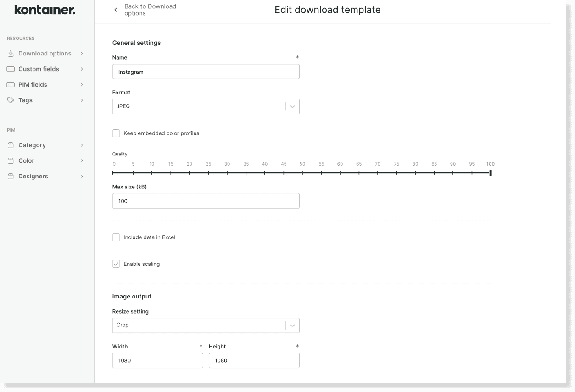The width and height of the screenshot is (575, 392).
Task: Enable Keep embedded color profiles
Action: pos(116,133)
